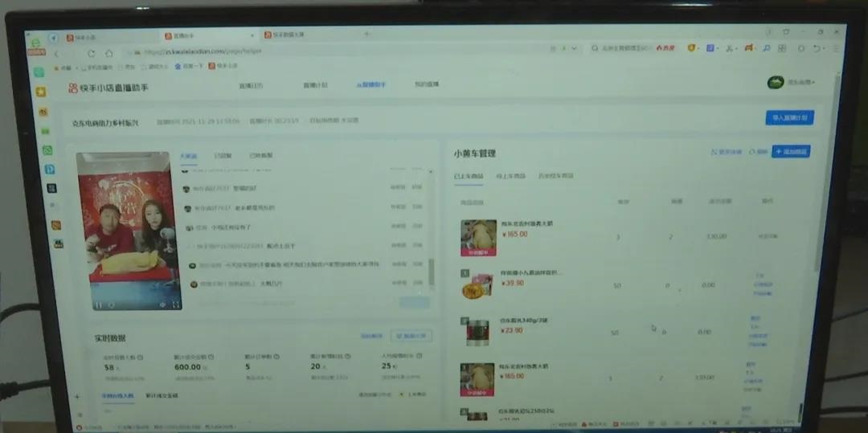This screenshot has width=868, height=433.
Task: Click the cart refresh link
Action: pos(759,152)
